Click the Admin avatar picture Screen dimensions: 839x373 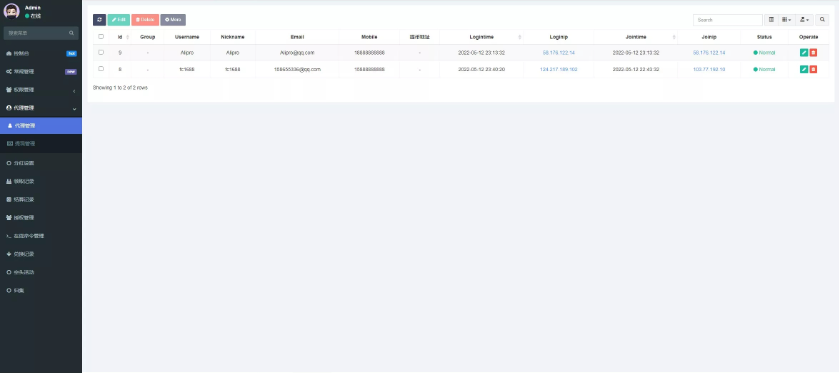pos(11,11)
